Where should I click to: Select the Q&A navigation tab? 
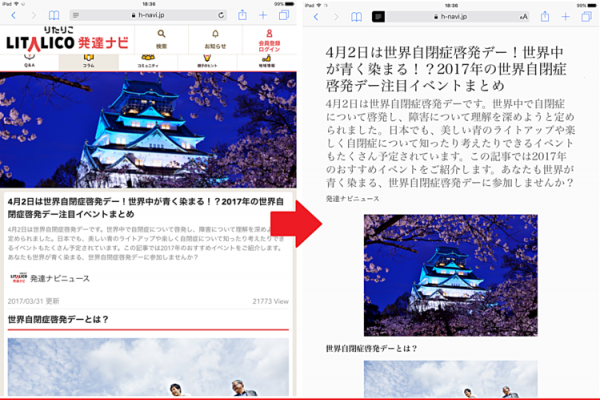[x=27, y=60]
